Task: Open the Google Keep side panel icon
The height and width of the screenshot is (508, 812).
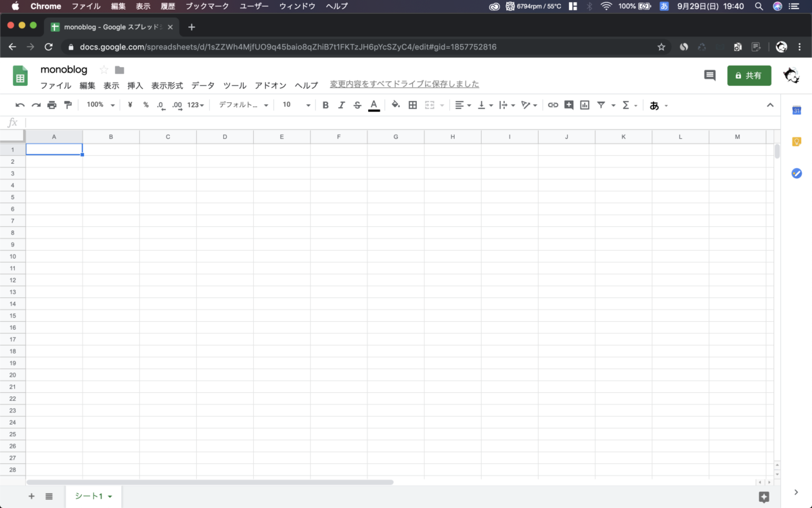Action: click(x=796, y=142)
